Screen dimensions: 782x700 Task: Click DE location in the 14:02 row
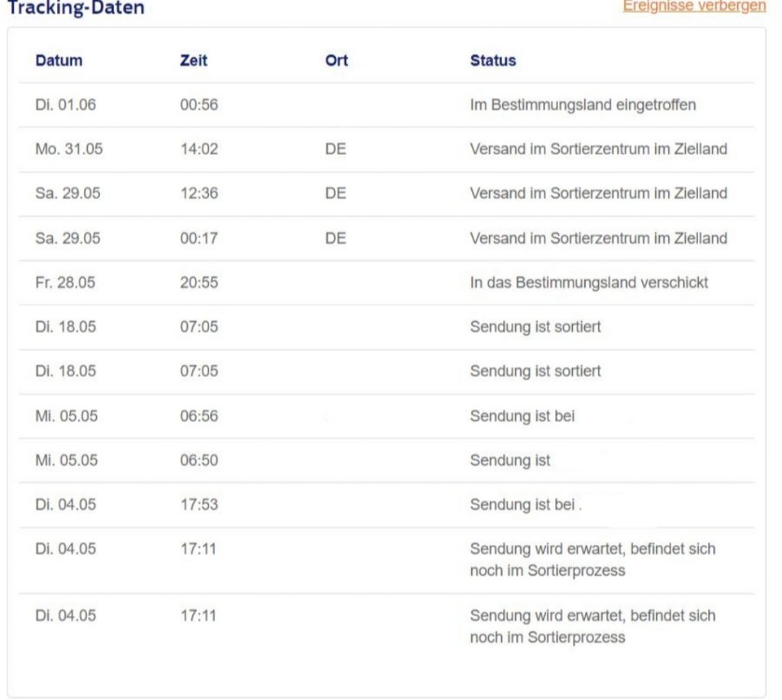point(335,150)
